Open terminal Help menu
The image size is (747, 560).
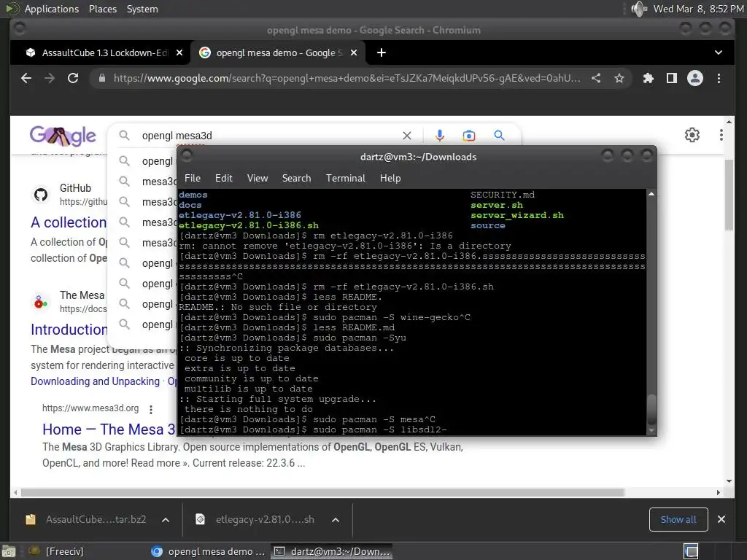[390, 178]
